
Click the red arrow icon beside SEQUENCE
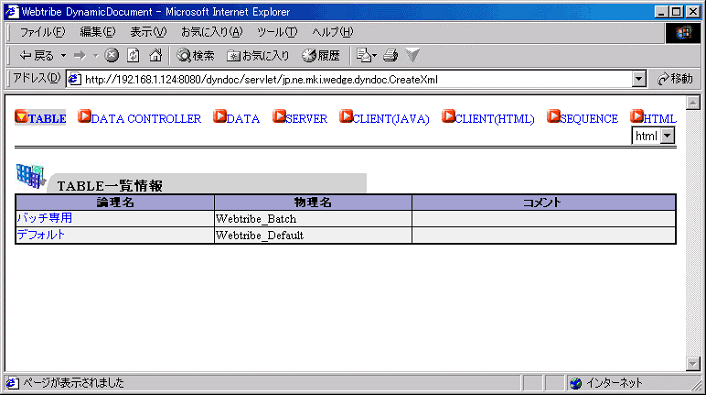click(553, 116)
